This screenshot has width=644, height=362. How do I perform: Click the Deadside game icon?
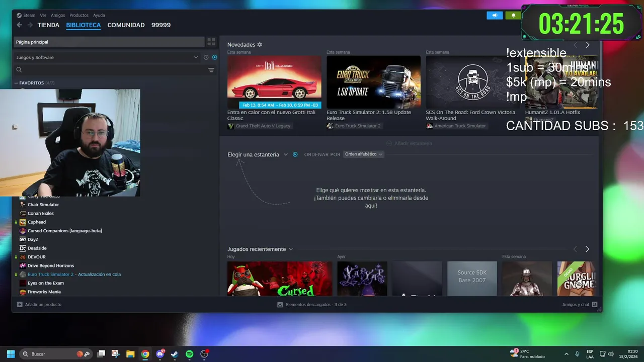point(23,248)
